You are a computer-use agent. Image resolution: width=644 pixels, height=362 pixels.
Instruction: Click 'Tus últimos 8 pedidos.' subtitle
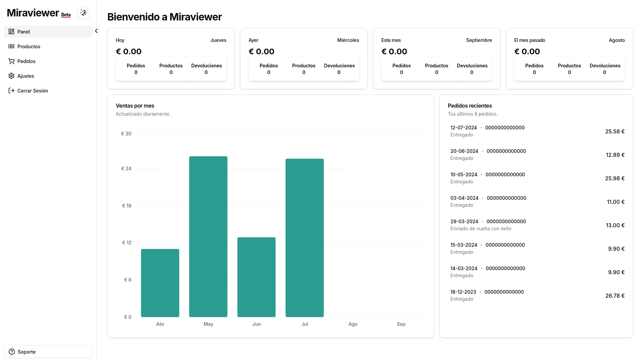pos(473,114)
